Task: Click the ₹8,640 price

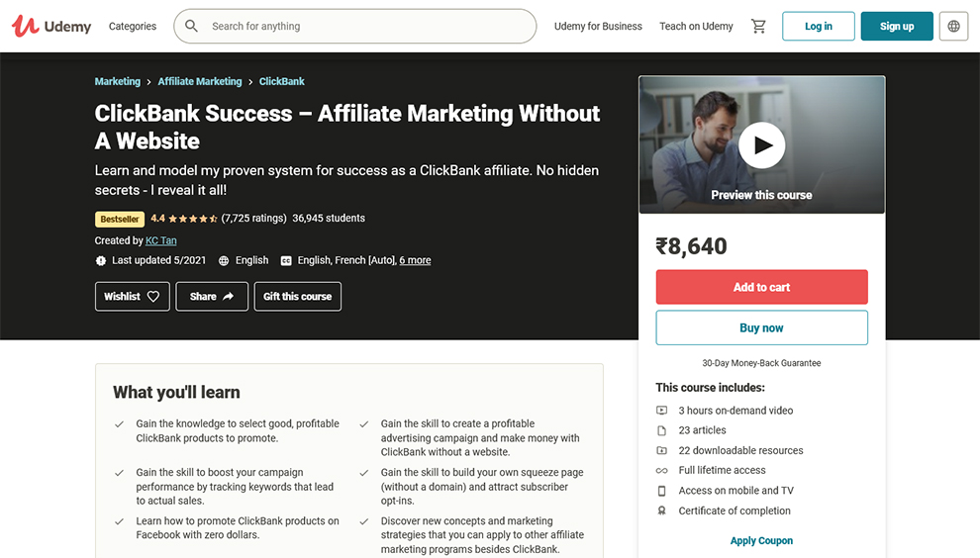Action: click(x=691, y=246)
